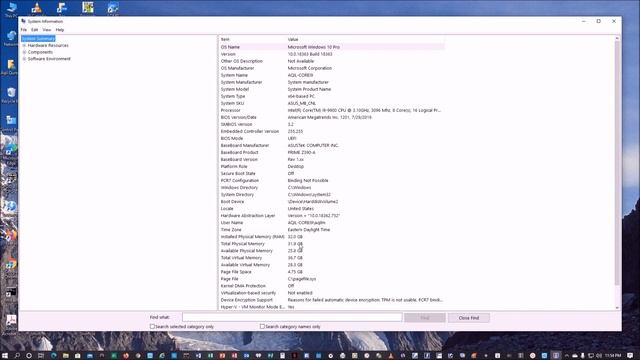
Task: Select the System Name row
Action: tap(332, 75)
